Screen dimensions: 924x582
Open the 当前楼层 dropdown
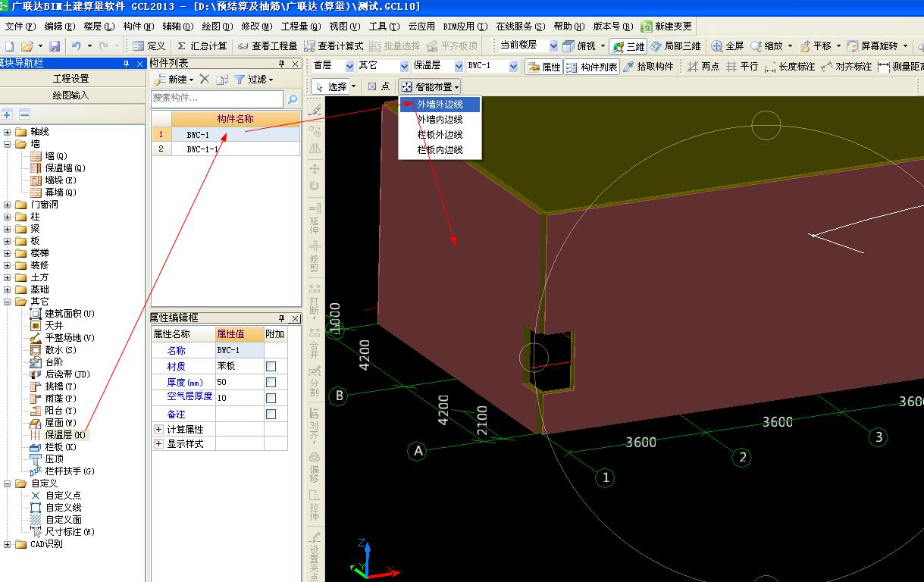(x=553, y=46)
